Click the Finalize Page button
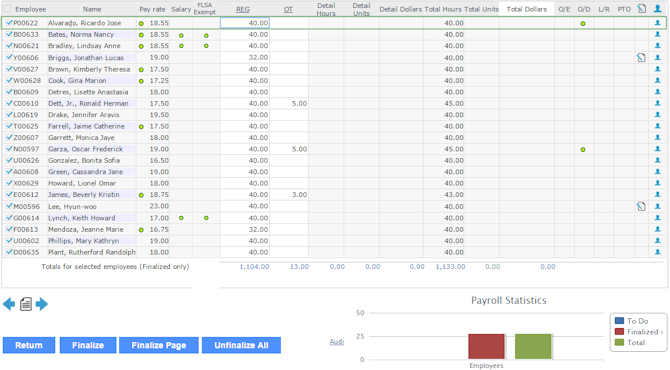 pos(159,345)
